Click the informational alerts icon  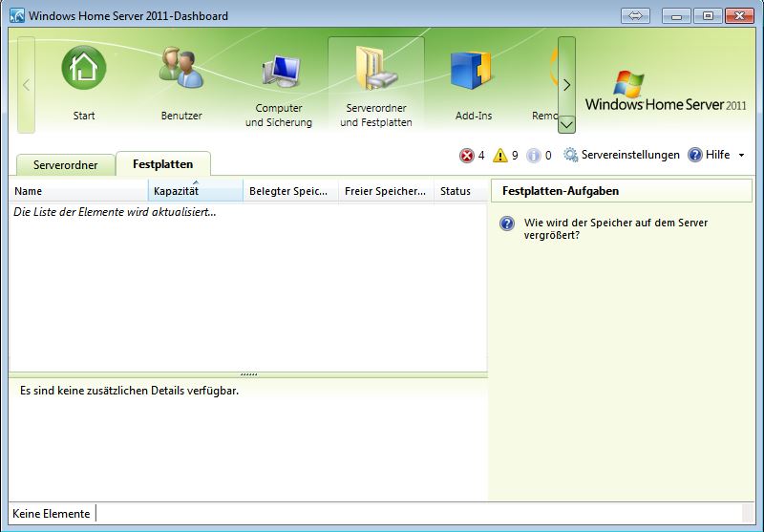(x=534, y=156)
